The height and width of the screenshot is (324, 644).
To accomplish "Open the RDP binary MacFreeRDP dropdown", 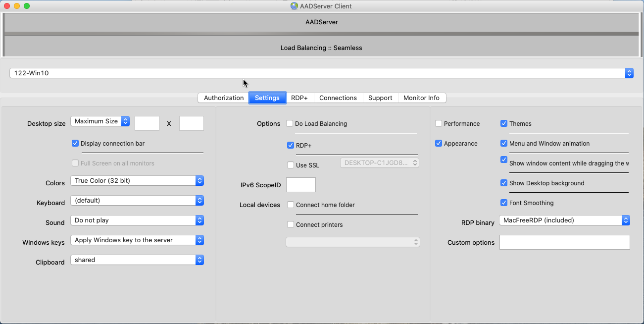I will click(x=564, y=220).
